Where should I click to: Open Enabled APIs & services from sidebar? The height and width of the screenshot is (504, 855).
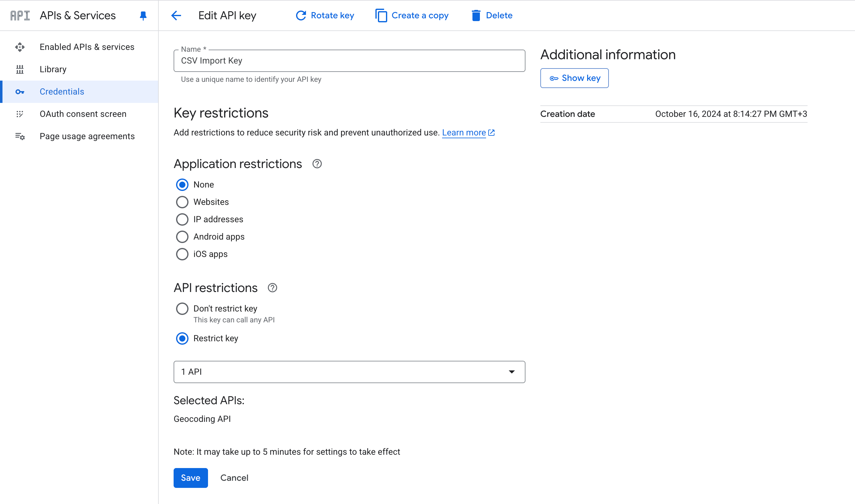click(x=86, y=47)
